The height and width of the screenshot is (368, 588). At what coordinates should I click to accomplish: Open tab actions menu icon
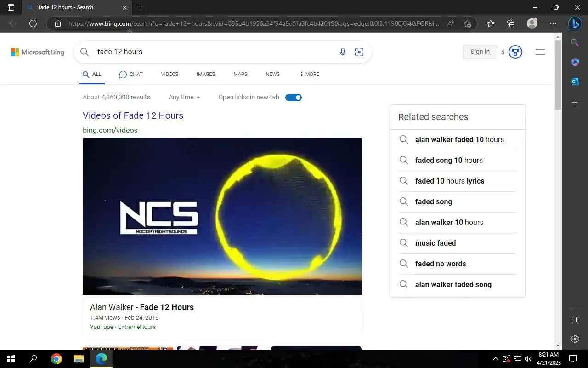[x=11, y=7]
